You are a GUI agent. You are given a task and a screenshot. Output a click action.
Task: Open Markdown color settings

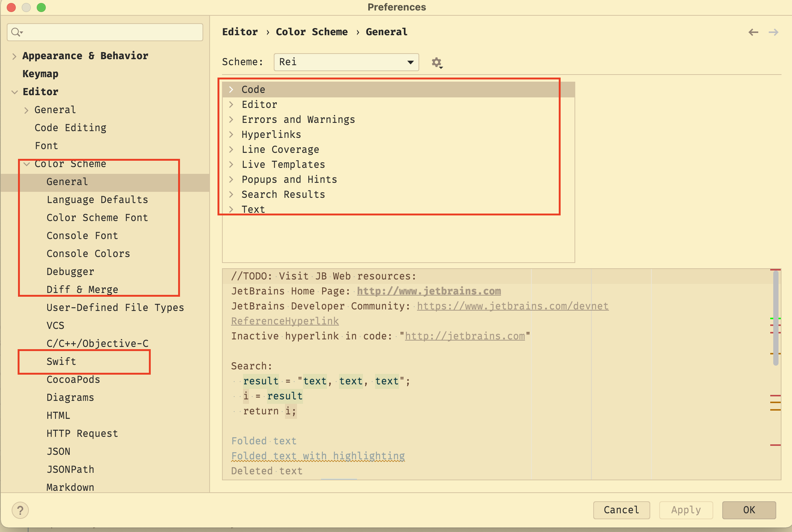coord(70,487)
